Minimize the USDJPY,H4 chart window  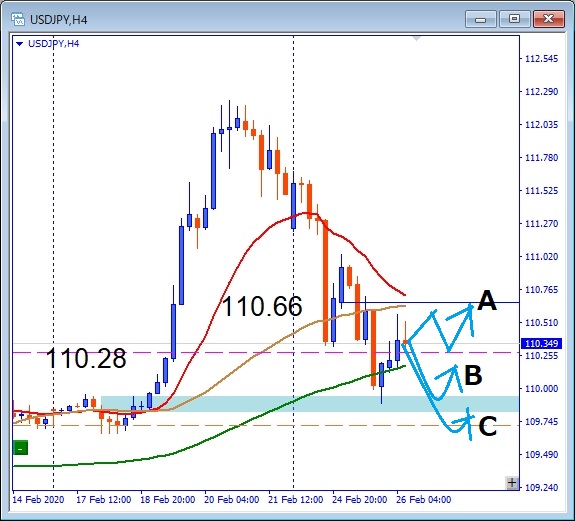coord(480,19)
